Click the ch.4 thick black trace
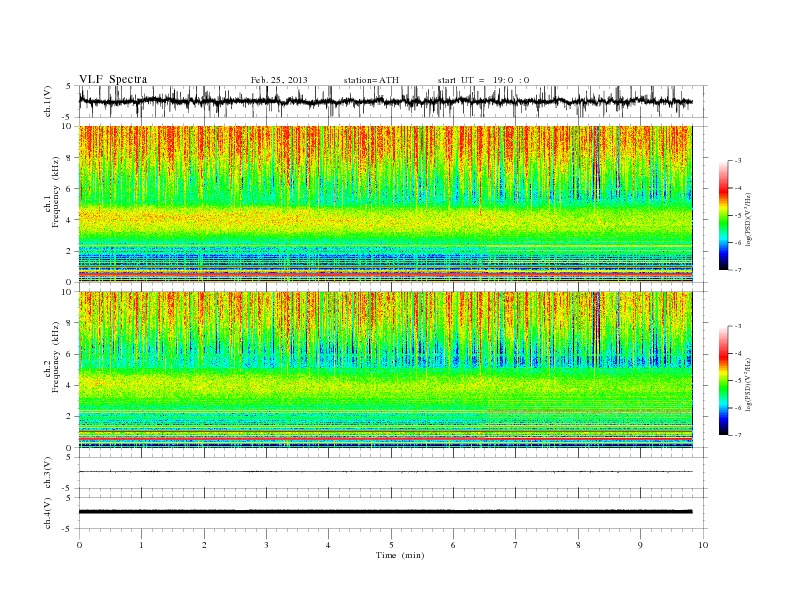Image resolution: width=792 pixels, height=612 pixels. coord(386,512)
